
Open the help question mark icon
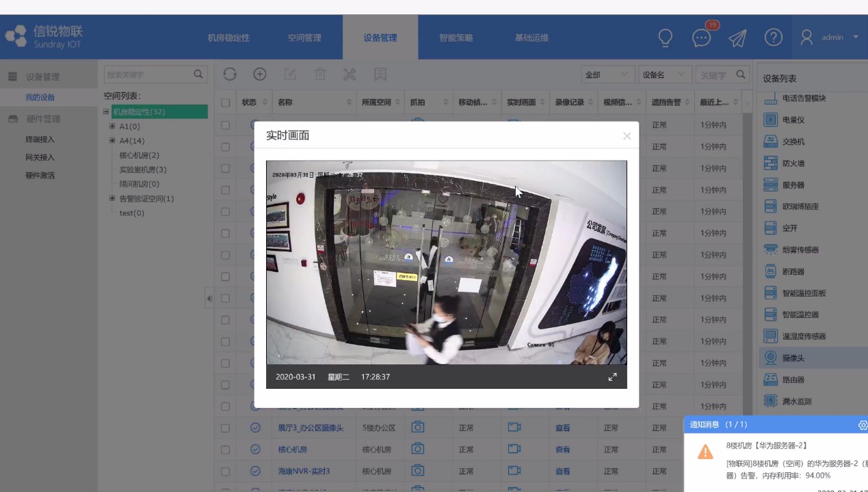click(x=773, y=38)
